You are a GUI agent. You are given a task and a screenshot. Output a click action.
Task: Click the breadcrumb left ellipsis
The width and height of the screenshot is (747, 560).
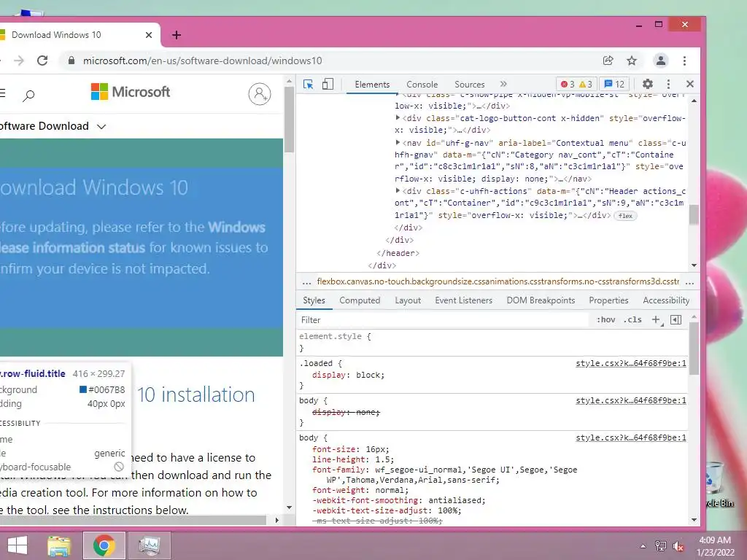pyautogui.click(x=307, y=282)
